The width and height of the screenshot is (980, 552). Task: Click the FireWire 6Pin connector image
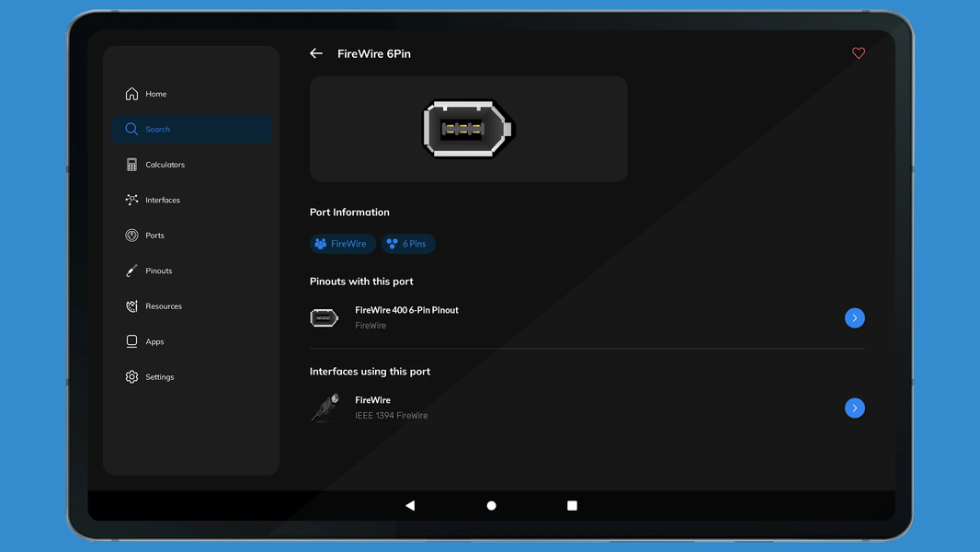coord(468,128)
